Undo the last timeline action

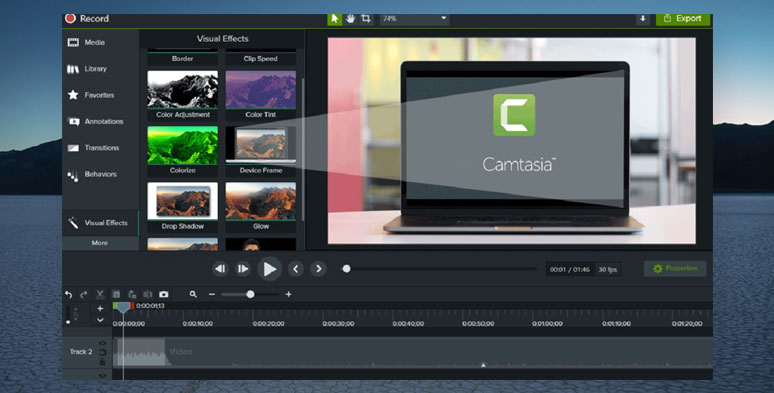click(69, 294)
